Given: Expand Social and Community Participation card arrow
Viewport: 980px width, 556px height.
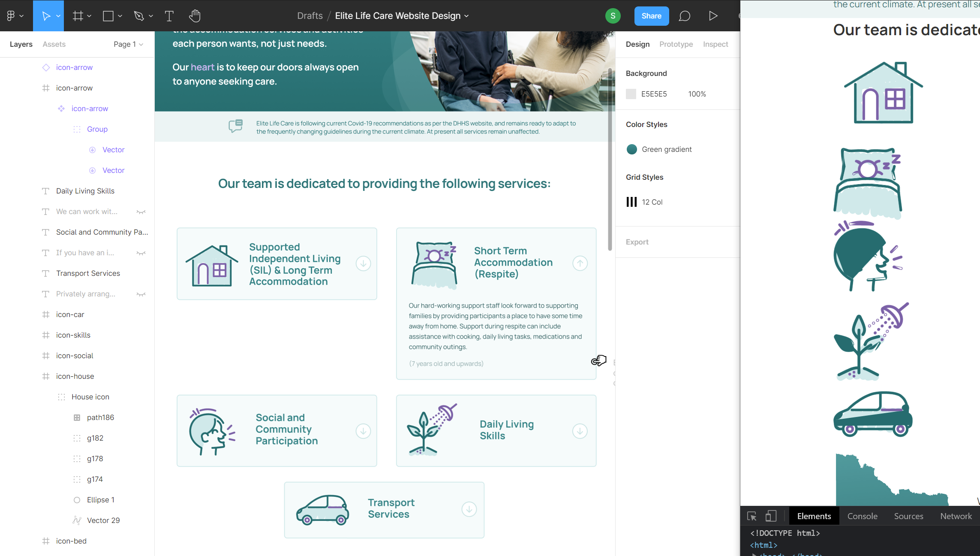Looking at the screenshot, I should point(363,431).
